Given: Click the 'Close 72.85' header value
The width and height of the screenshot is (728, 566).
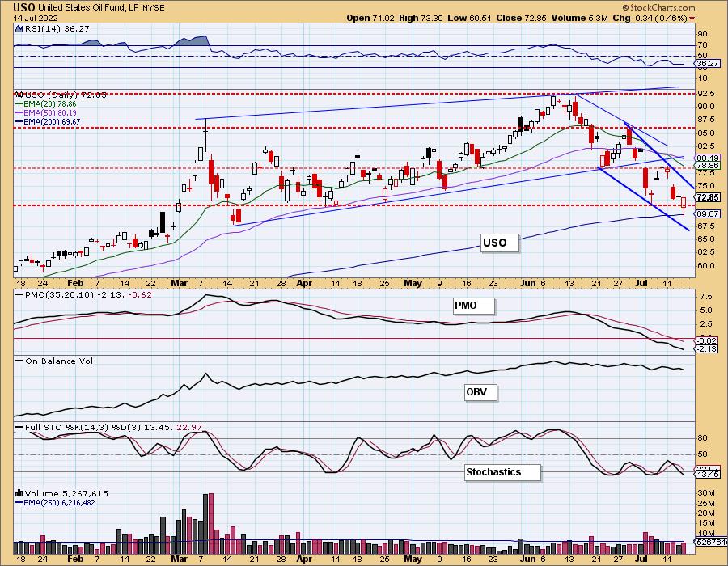Looking at the screenshot, I should pyautogui.click(x=522, y=18).
